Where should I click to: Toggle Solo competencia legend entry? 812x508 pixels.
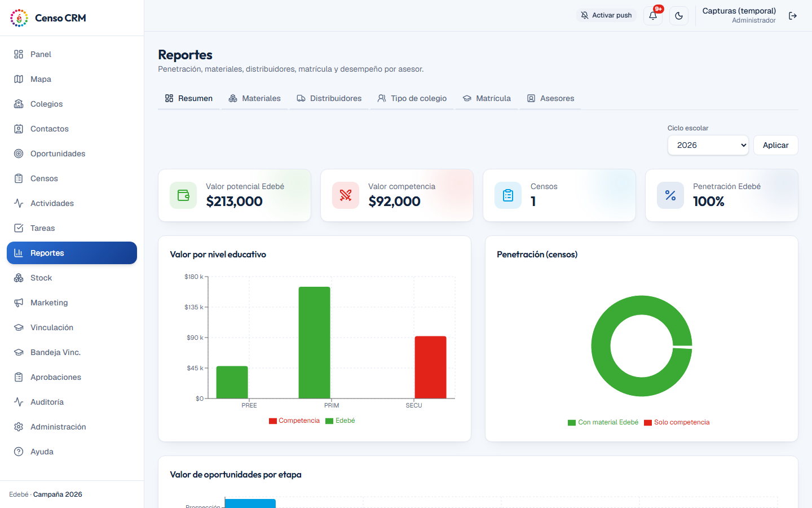(x=677, y=422)
